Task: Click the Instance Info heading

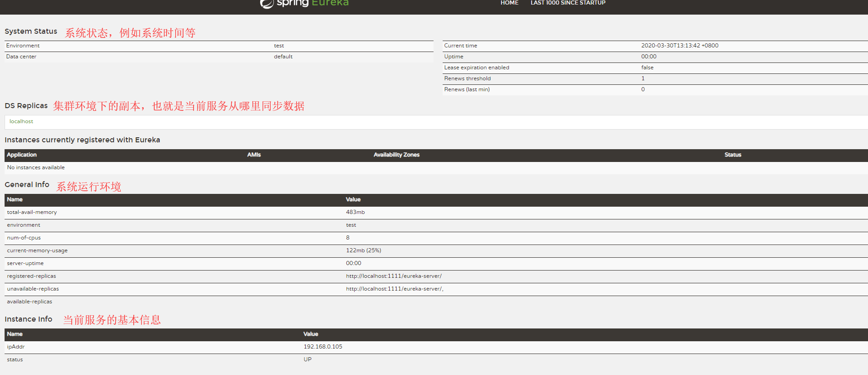Action: tap(28, 319)
